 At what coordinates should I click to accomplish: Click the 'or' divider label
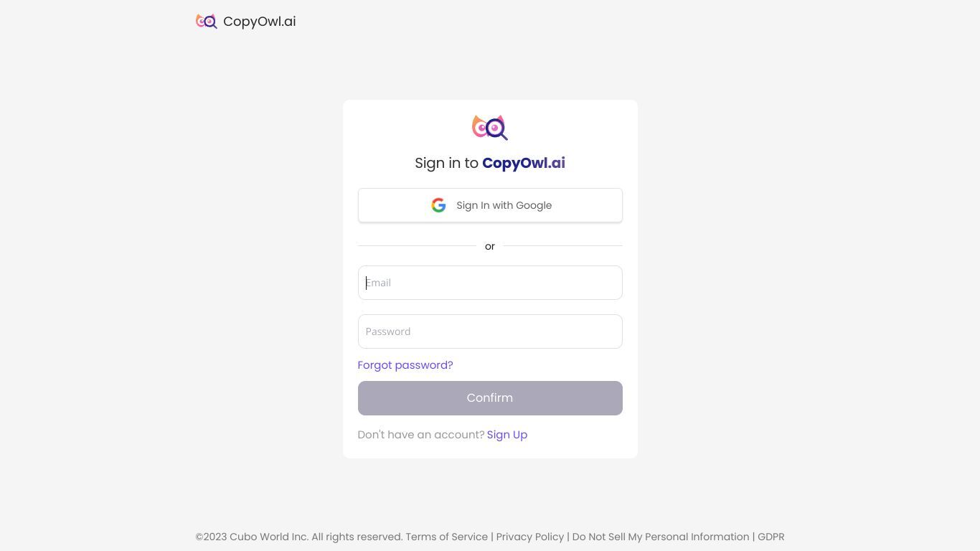point(490,246)
